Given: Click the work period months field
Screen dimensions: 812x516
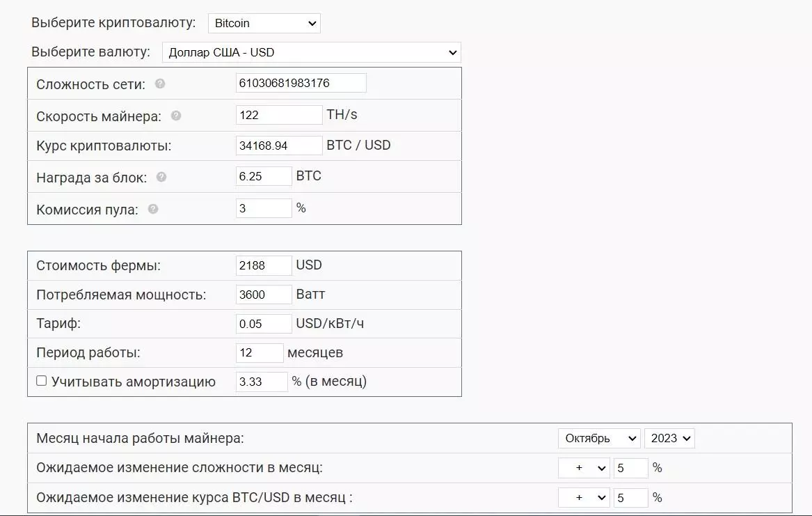Looking at the screenshot, I should pyautogui.click(x=260, y=353).
